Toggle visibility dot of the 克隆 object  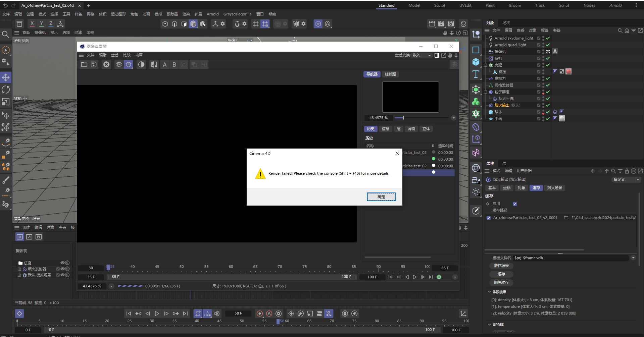click(543, 64)
